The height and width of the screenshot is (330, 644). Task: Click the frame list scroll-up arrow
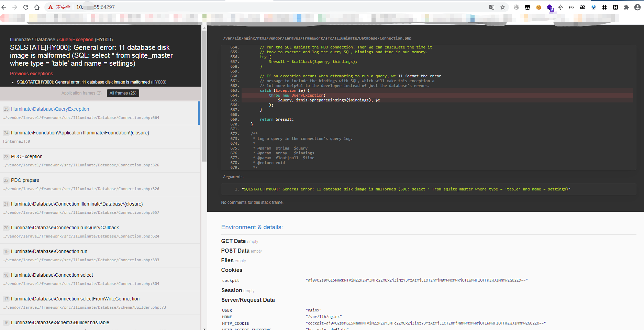click(204, 27)
